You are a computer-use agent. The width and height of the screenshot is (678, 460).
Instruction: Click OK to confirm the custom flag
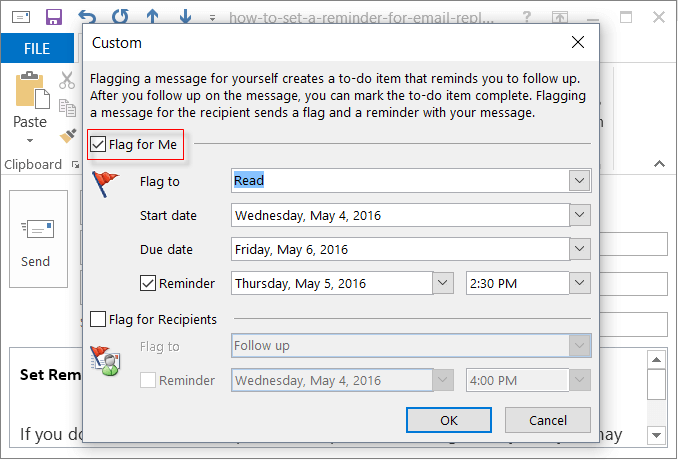pos(449,420)
